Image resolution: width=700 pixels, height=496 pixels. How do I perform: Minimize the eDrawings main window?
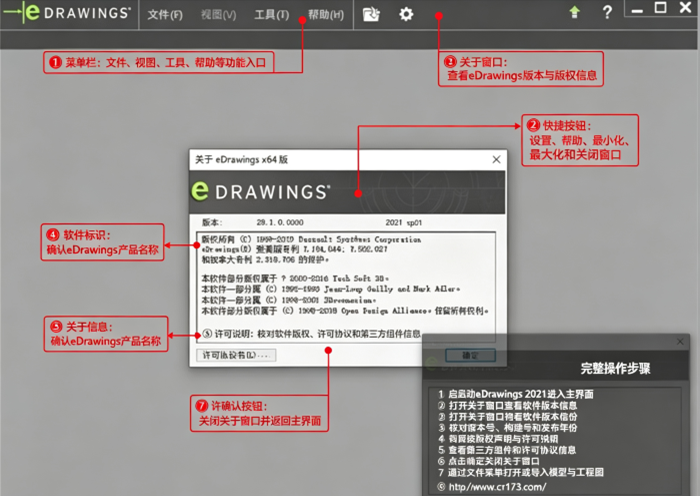coord(637,10)
